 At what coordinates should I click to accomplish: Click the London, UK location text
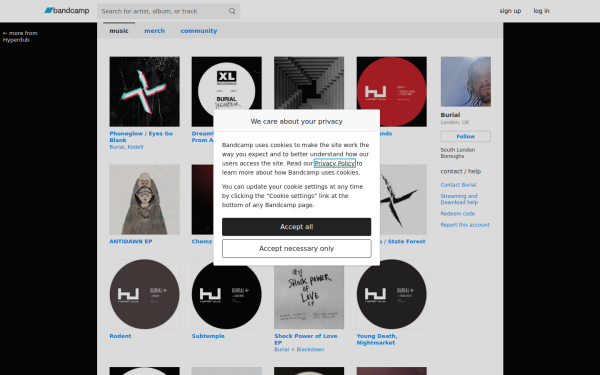point(455,122)
